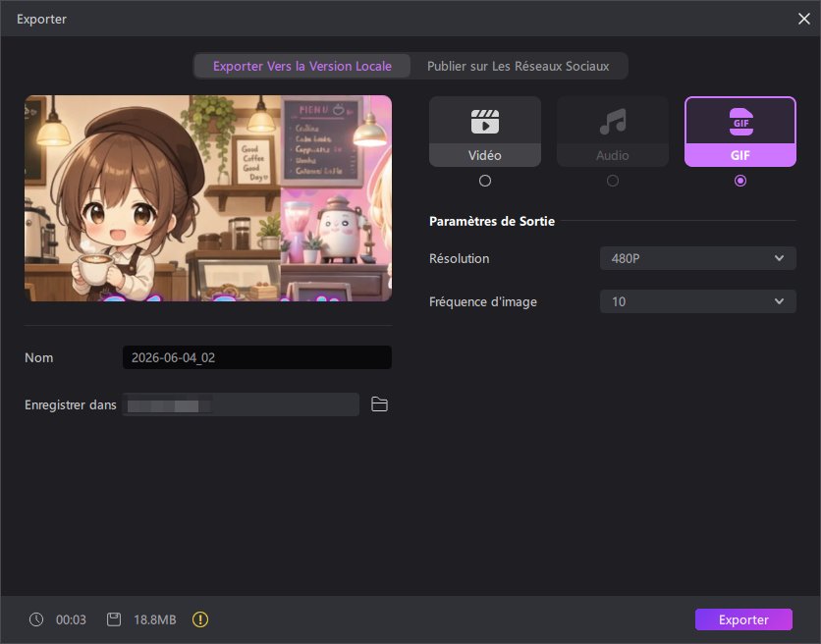Select the Vidéo export format card
This screenshot has height=644, width=821.
tap(485, 132)
